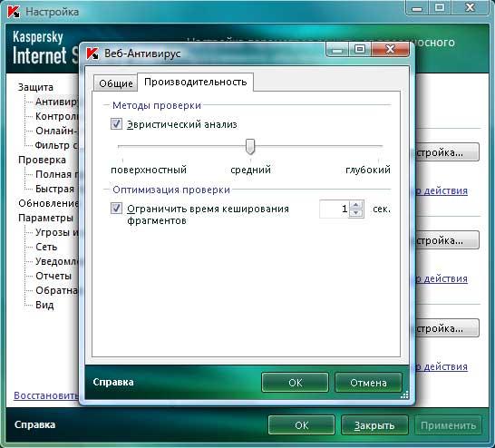Select Проверка in the settings tree
Screen dimensions: 495x448
(x=42, y=160)
